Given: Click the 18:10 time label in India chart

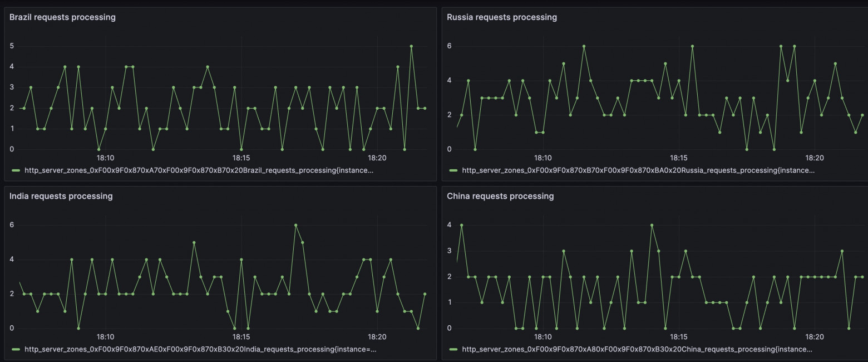Looking at the screenshot, I should tap(105, 336).
